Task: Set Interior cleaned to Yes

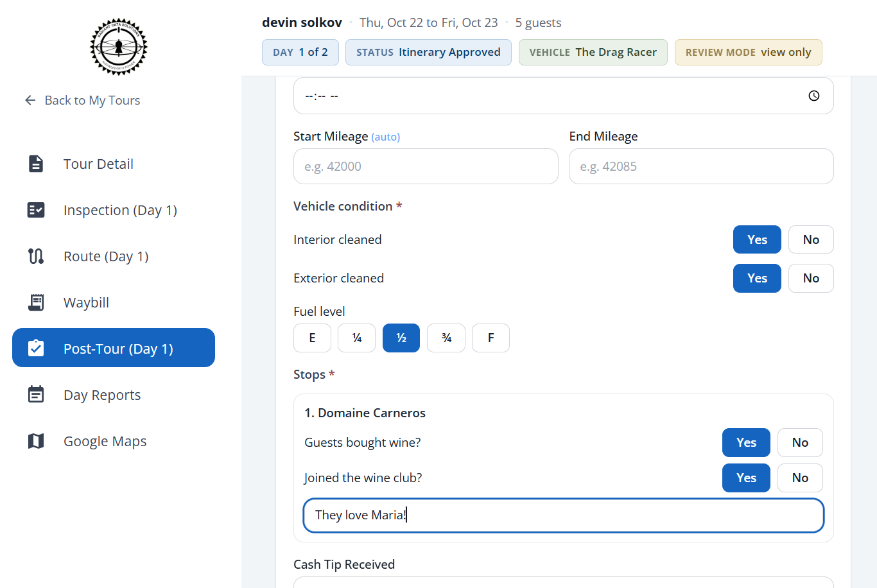Action: pos(757,239)
